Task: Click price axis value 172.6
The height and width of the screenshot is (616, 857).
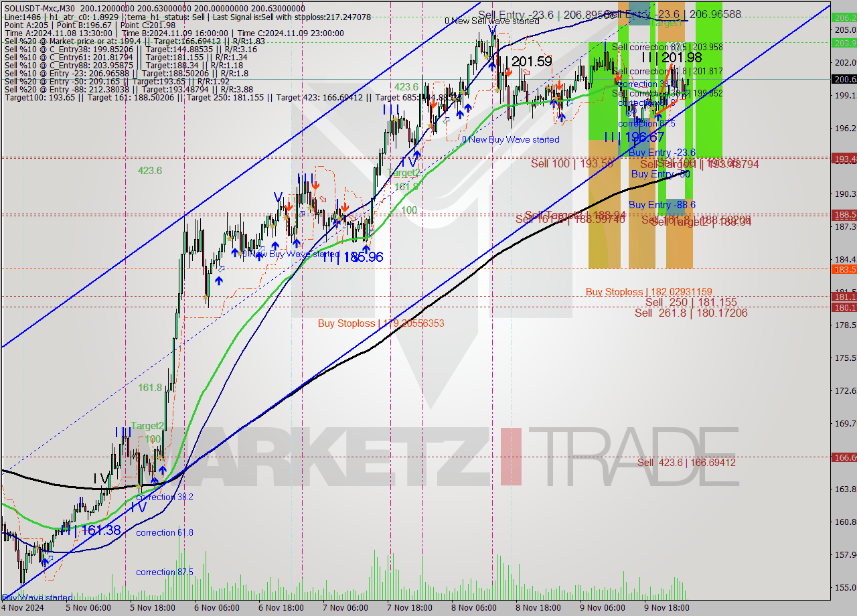Action: pyautogui.click(x=844, y=390)
